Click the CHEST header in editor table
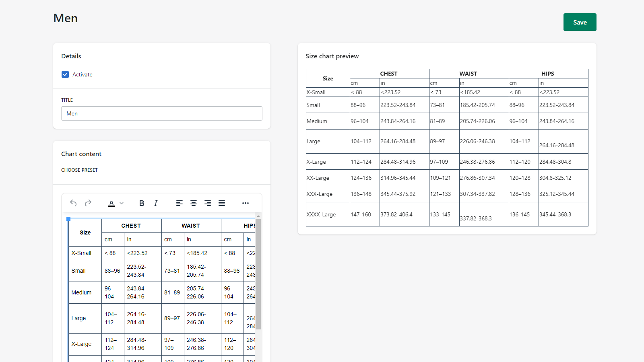Viewport: 644px width, 362px height. [x=131, y=226]
